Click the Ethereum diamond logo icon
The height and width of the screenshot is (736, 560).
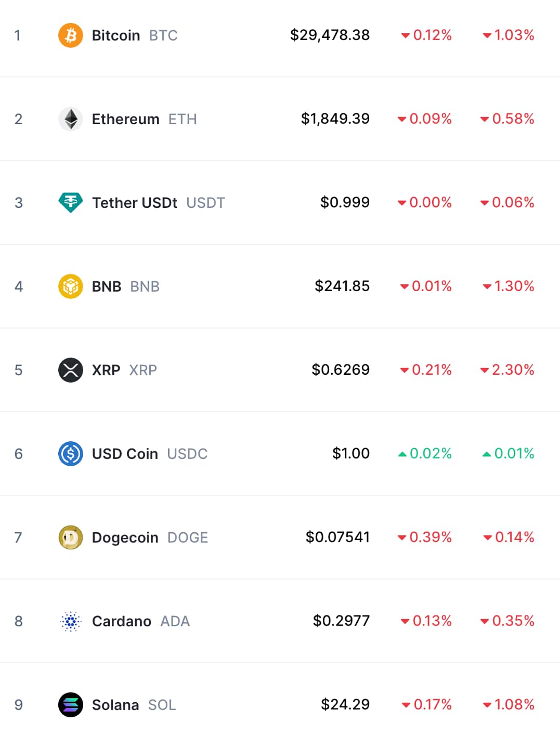[x=71, y=119]
